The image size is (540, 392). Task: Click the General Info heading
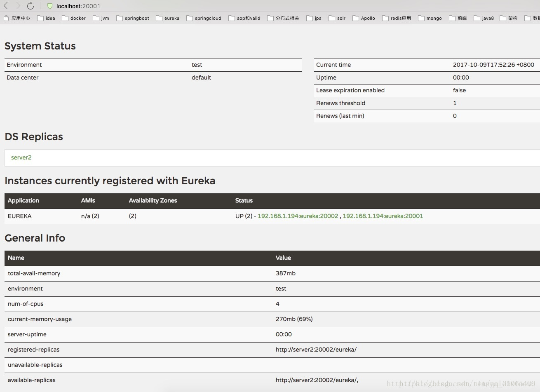[35, 238]
